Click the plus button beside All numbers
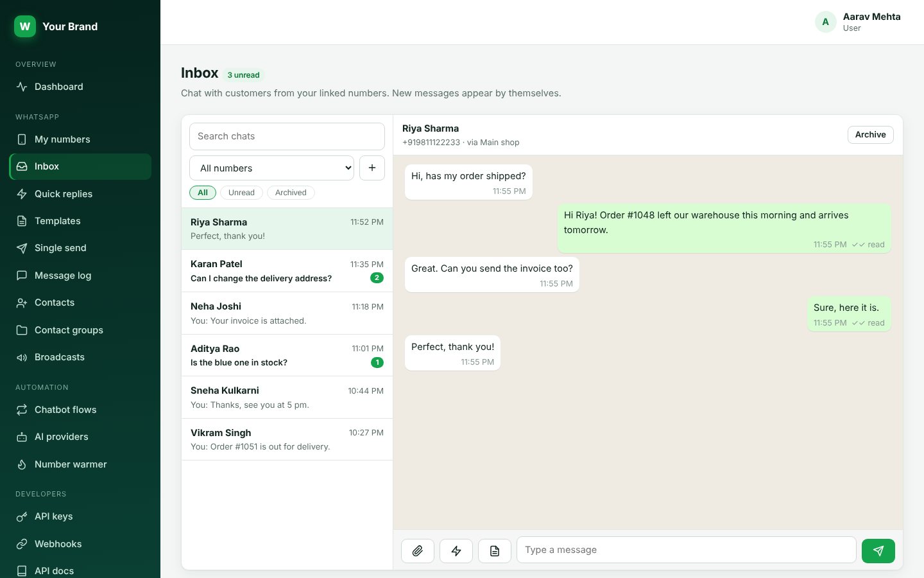The width and height of the screenshot is (924, 578). tap(372, 168)
